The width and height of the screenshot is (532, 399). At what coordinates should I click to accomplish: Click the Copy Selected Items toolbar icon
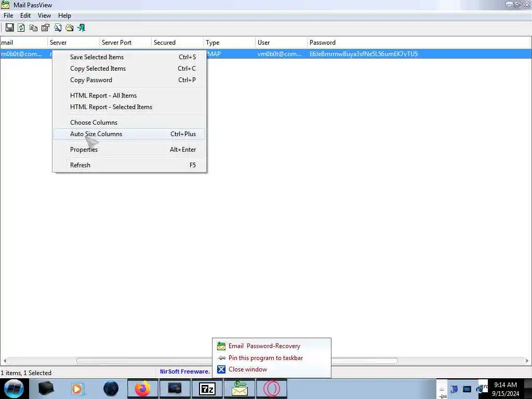pyautogui.click(x=33, y=28)
